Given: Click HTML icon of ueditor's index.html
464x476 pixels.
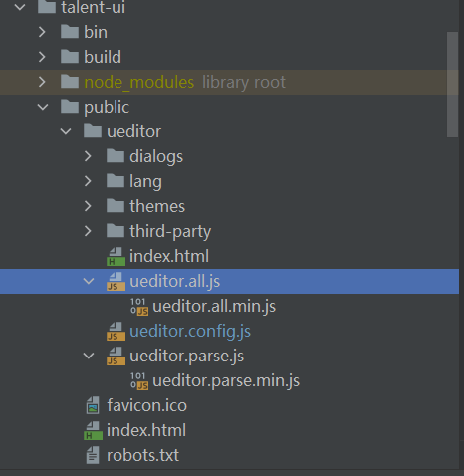Looking at the screenshot, I should point(116,257).
